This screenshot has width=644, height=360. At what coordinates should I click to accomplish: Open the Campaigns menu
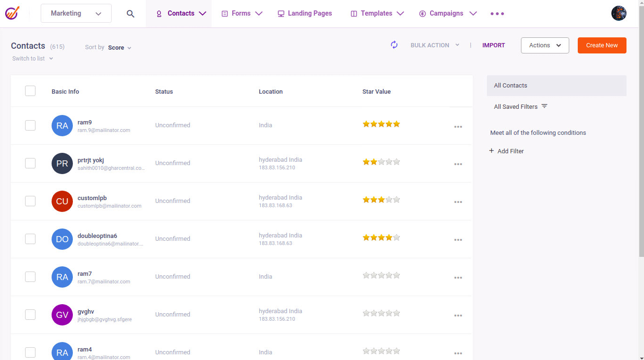[448, 13]
